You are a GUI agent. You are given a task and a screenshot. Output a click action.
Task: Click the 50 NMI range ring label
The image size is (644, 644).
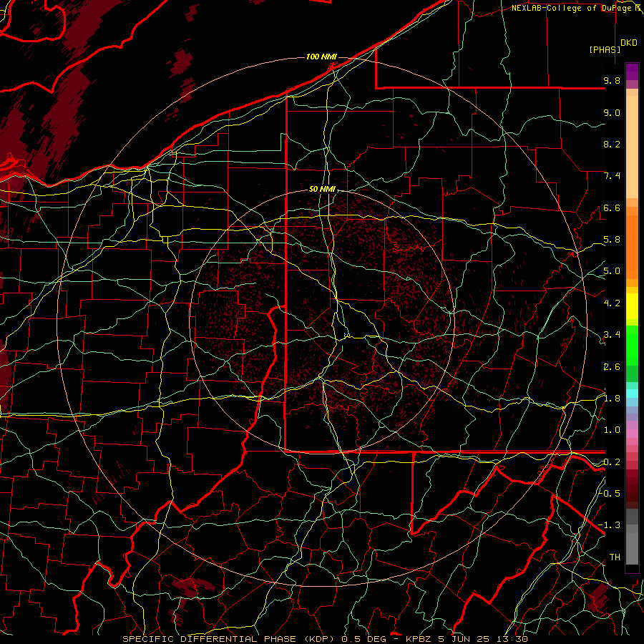322,189
